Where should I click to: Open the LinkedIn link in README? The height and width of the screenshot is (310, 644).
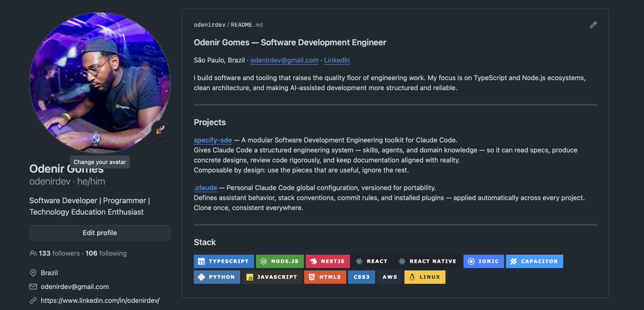[x=337, y=60]
